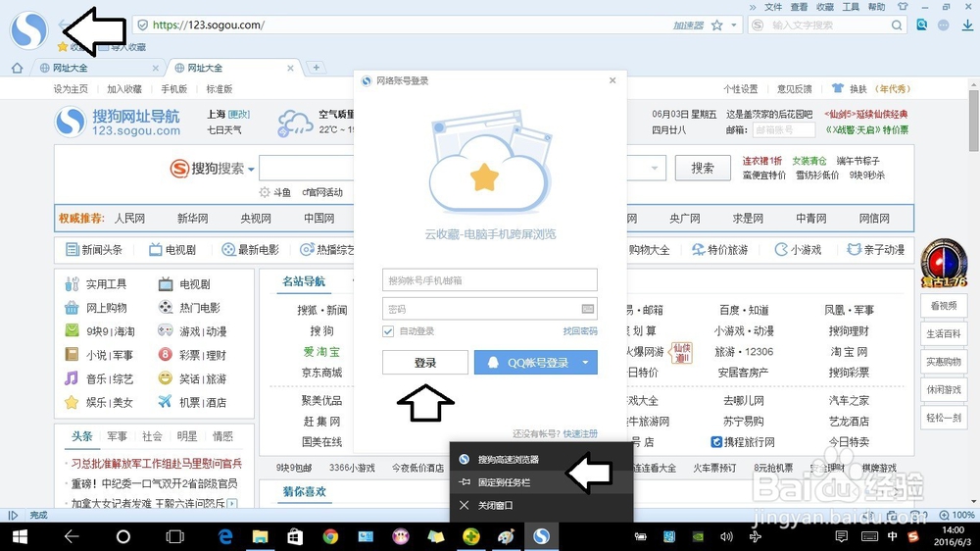
Task: Click the volume speaker tray icon
Action: click(726, 536)
